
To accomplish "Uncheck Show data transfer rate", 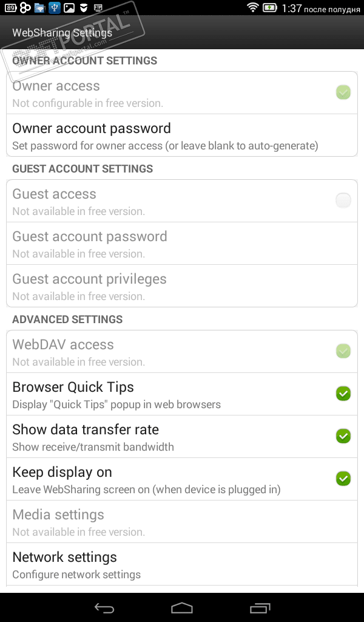I will [343, 436].
